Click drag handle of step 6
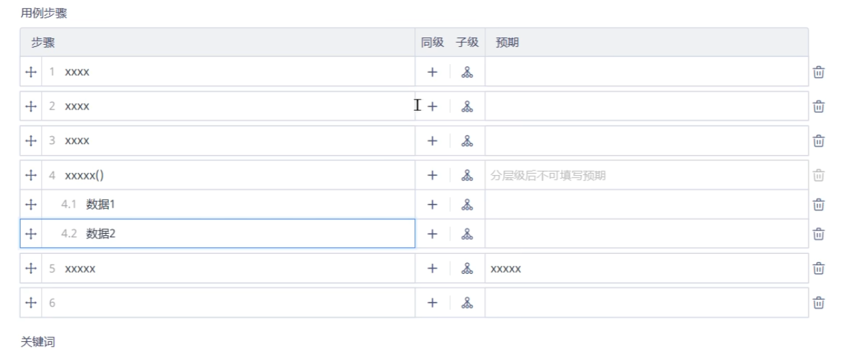This screenshot has width=868, height=348. click(x=31, y=303)
